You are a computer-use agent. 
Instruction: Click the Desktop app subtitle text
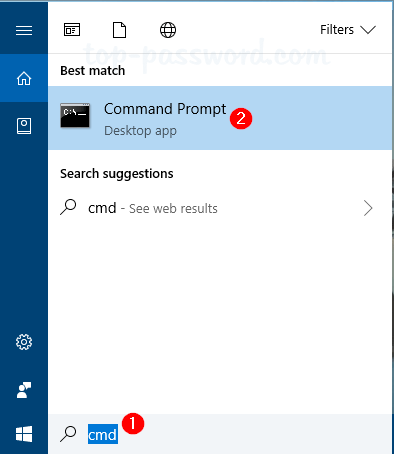(140, 131)
